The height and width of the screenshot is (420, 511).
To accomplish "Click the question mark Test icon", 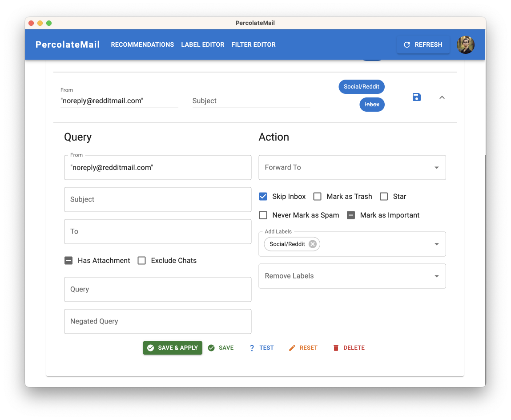I will tap(252, 348).
